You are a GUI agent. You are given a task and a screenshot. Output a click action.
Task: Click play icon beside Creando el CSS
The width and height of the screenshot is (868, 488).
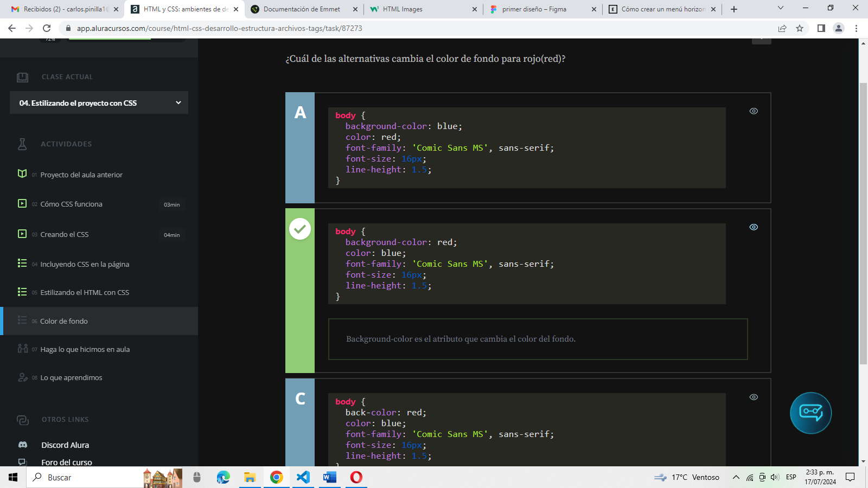22,234
